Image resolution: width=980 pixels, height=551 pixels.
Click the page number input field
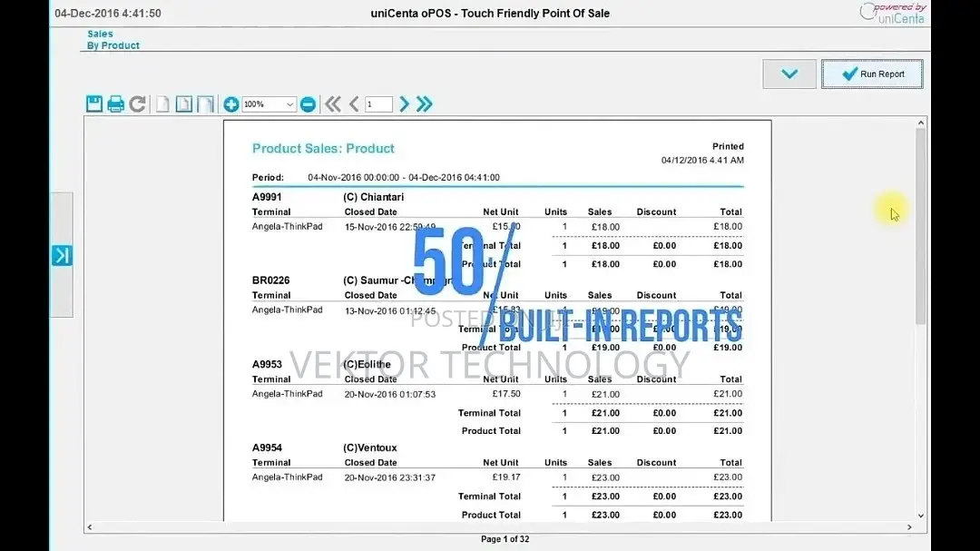(x=378, y=104)
